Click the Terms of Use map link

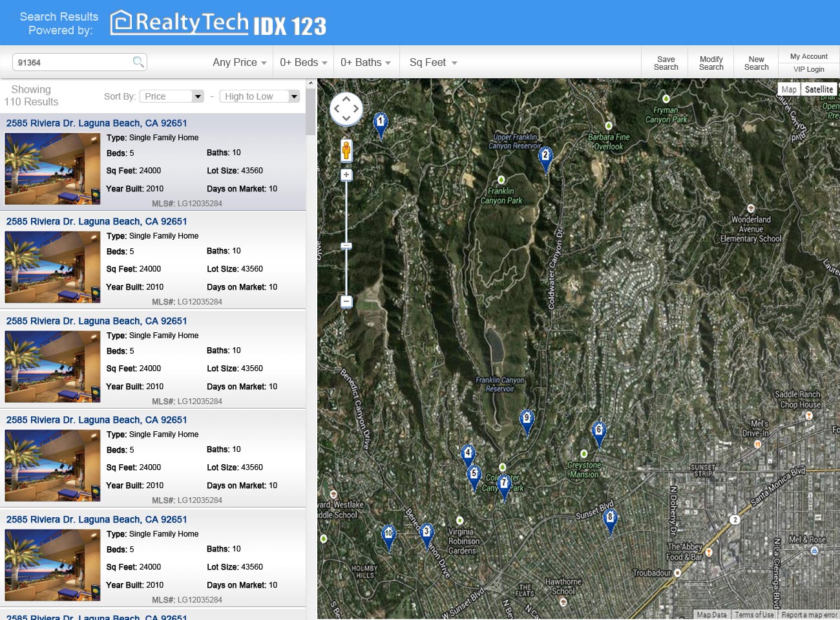pyautogui.click(x=754, y=615)
